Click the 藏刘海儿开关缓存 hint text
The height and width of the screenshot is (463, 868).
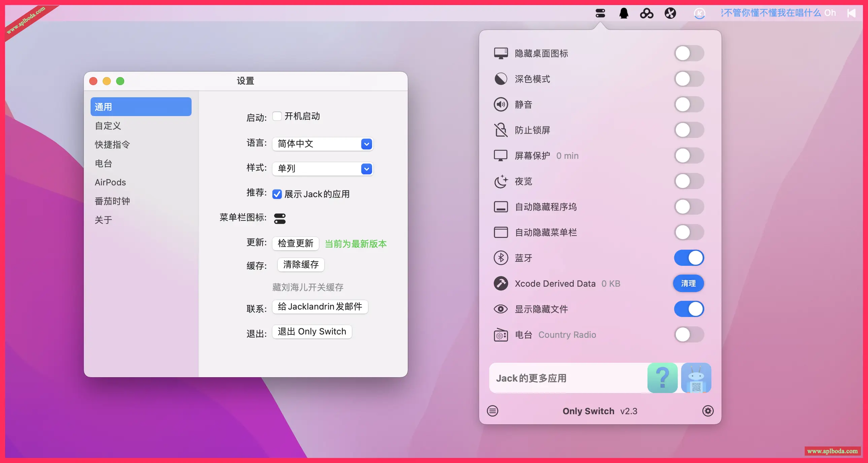tap(308, 287)
